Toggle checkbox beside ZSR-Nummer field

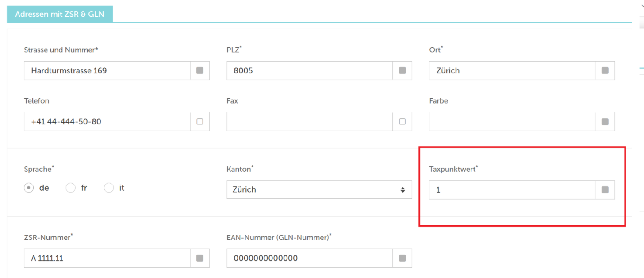click(x=199, y=258)
